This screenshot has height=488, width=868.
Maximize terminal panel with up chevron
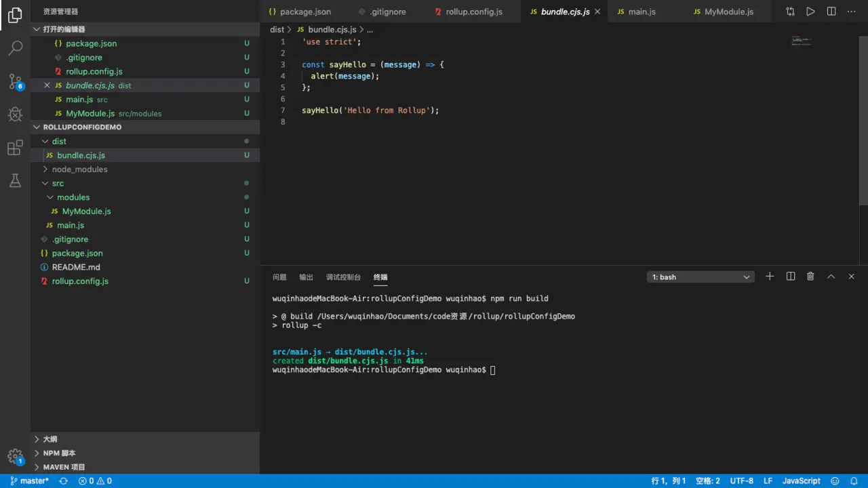[831, 277]
